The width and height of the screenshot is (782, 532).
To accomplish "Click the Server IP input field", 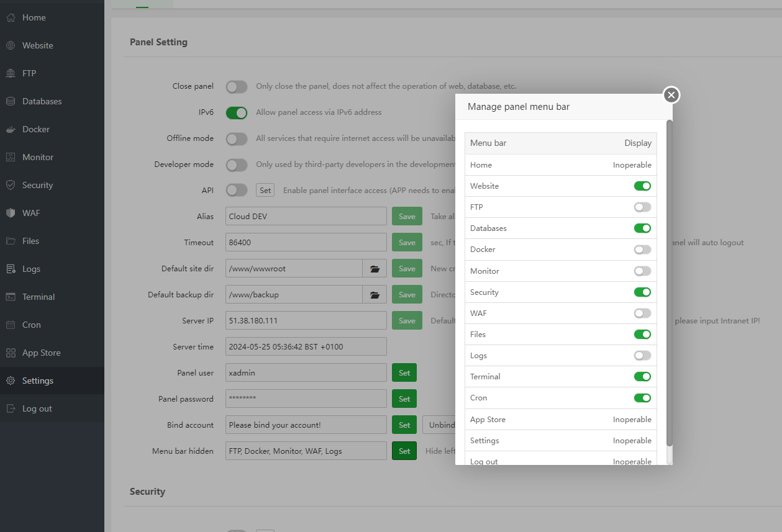I will (x=306, y=320).
